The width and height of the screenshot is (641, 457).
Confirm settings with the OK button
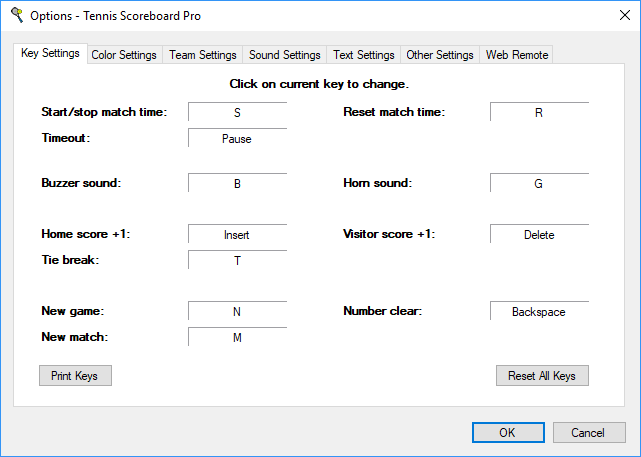507,433
